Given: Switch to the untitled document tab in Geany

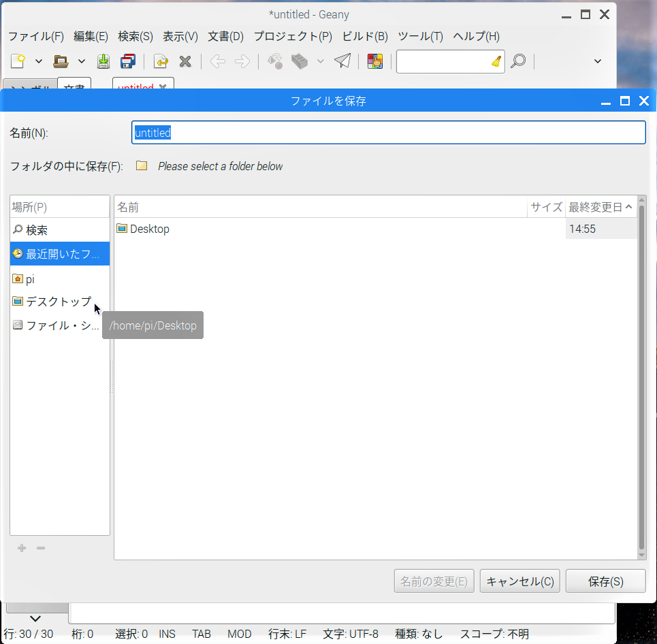Looking at the screenshot, I should click(135, 85).
